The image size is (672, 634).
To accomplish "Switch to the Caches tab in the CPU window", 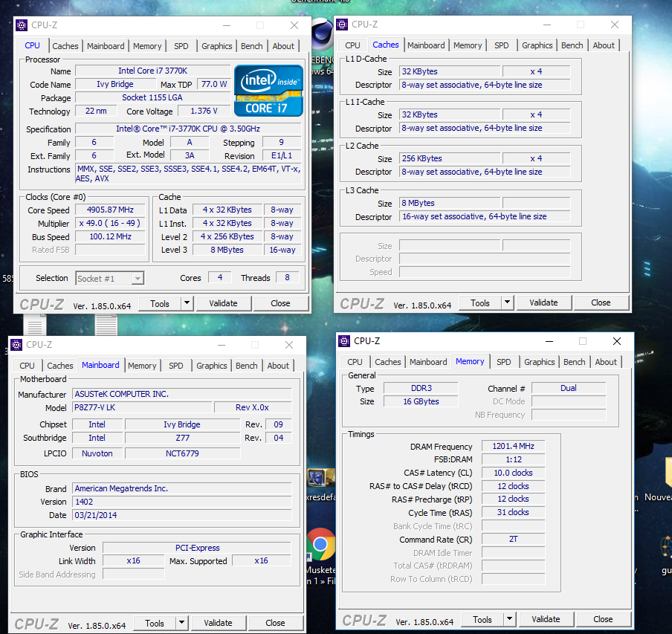I will click(65, 46).
